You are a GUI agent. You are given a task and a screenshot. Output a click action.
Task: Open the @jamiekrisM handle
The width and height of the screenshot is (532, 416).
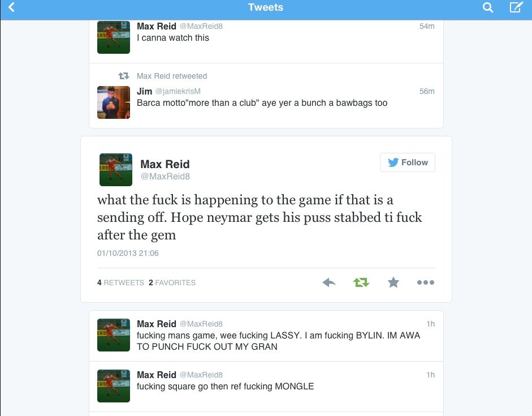(178, 91)
